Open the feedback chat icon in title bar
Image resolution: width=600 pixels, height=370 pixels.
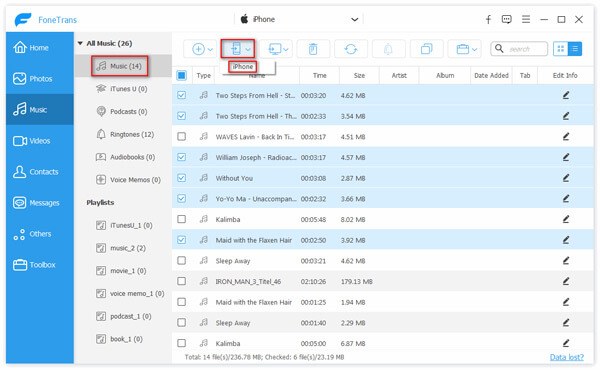tap(507, 19)
